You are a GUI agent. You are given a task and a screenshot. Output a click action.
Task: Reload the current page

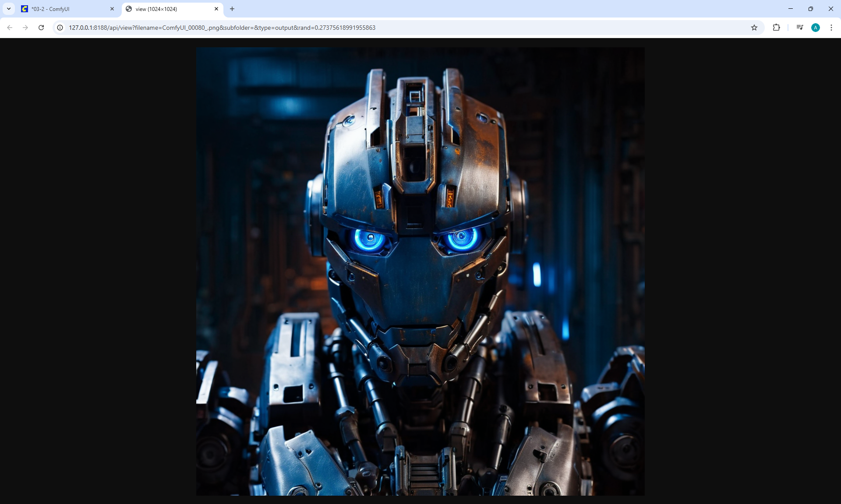point(41,28)
